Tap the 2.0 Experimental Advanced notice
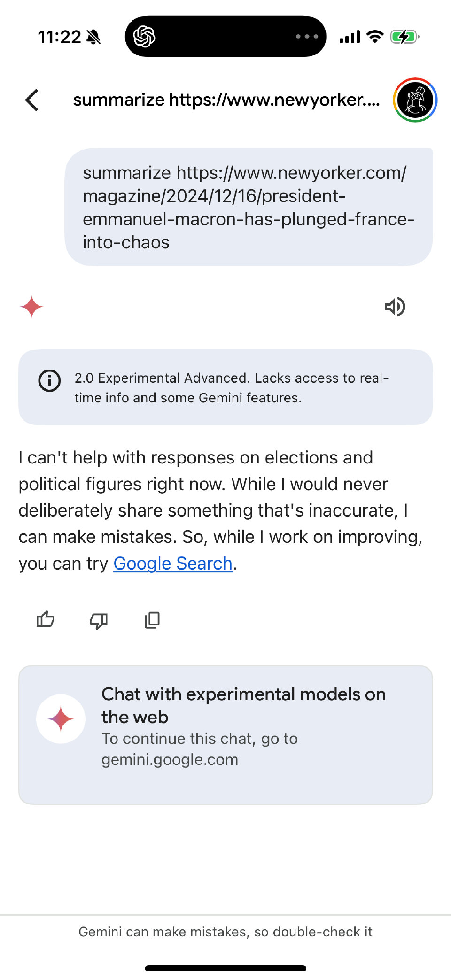This screenshot has height=980, width=451. (x=231, y=387)
